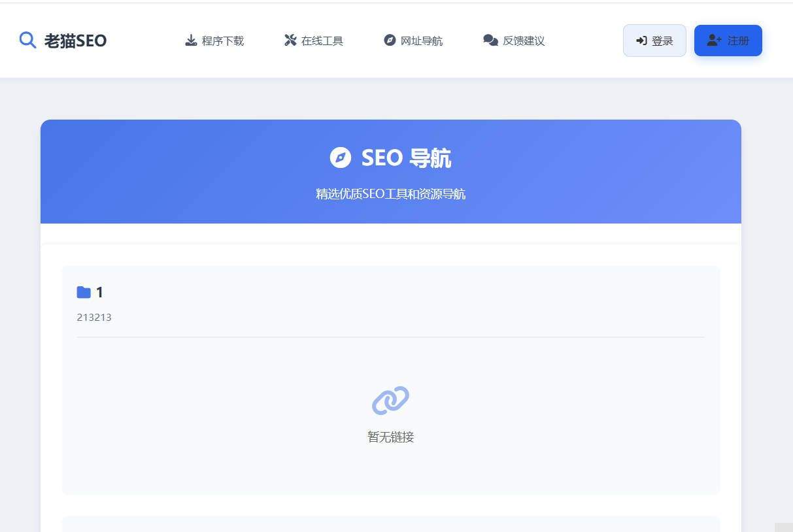Click the 登录 button

click(x=654, y=41)
